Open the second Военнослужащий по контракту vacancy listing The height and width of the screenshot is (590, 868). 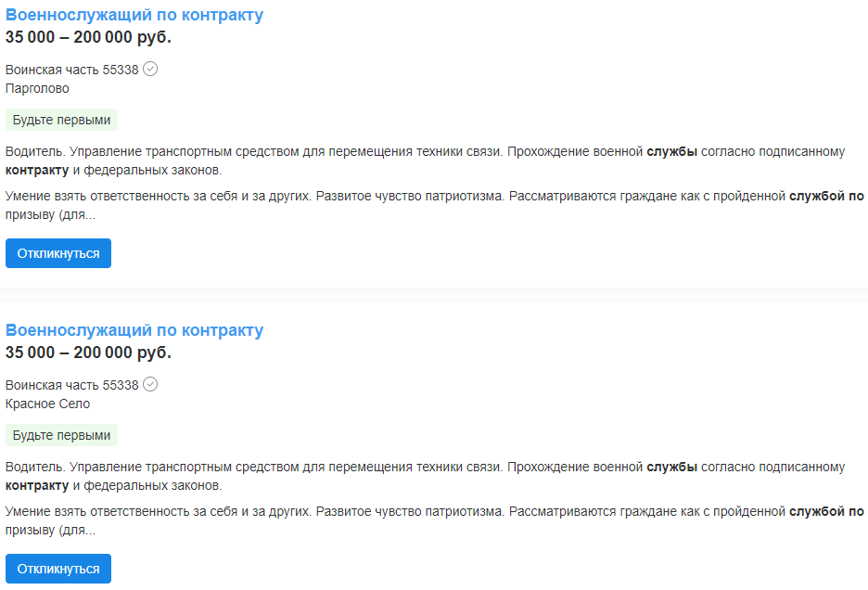134,329
